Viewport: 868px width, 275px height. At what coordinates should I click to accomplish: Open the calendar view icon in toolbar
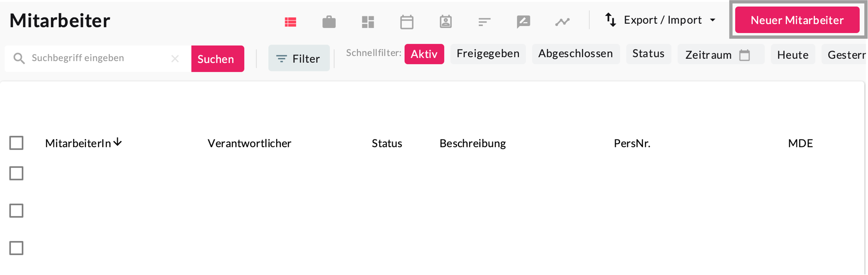point(407,22)
